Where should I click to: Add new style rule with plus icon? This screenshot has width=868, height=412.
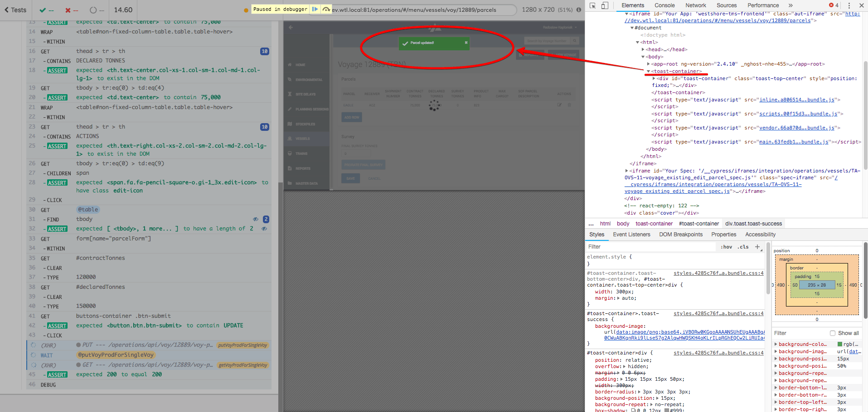coord(757,247)
